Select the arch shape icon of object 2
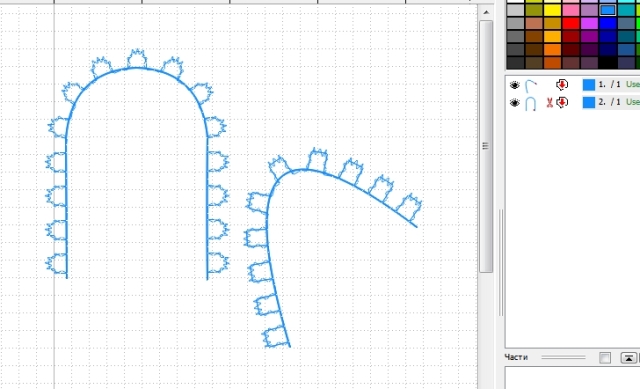The image size is (640, 389). pos(531,104)
